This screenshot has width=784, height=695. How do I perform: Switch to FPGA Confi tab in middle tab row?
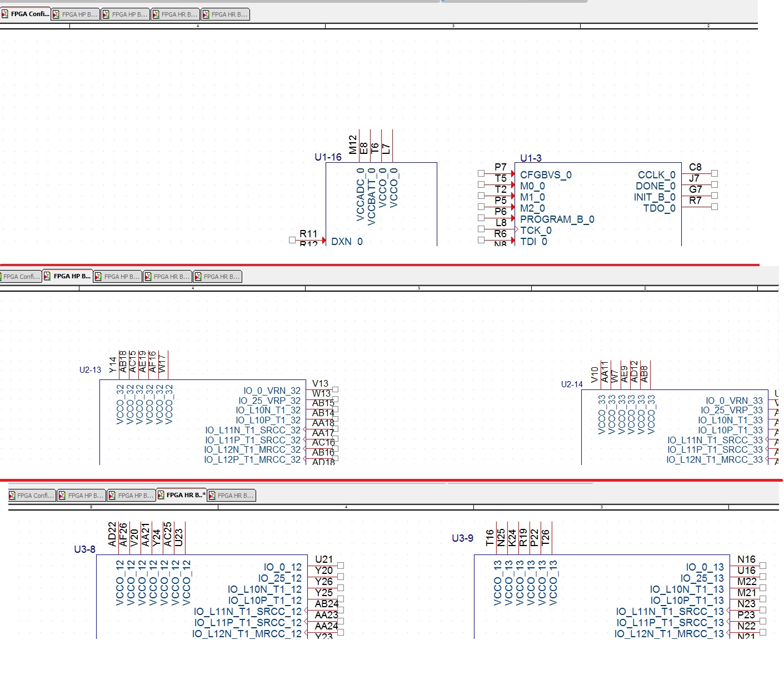(21, 277)
